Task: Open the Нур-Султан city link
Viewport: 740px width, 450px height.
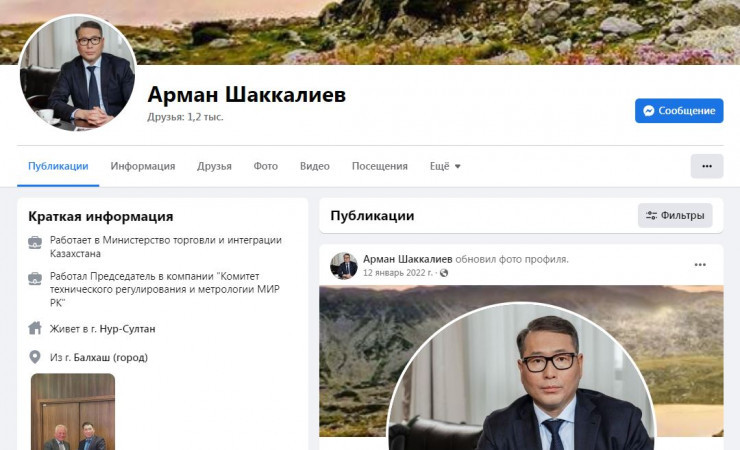Action: pyautogui.click(x=127, y=329)
